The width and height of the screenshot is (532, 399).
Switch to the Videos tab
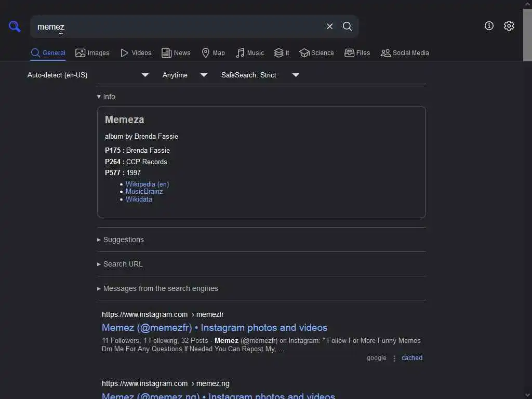click(136, 53)
